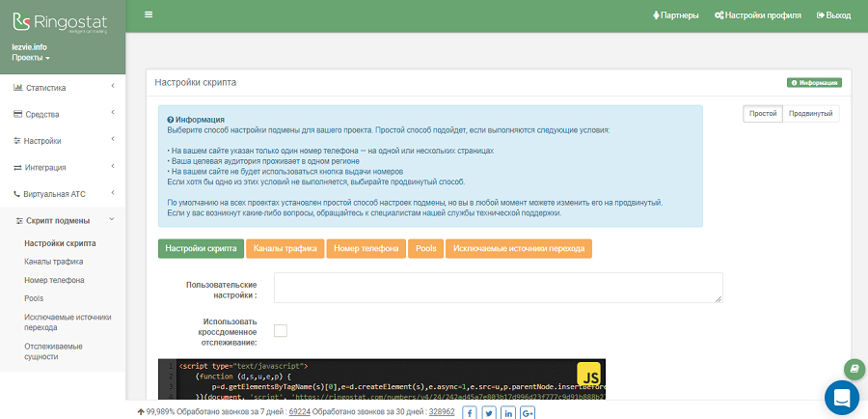Open the Исключаемые источники перехода tab
Image resolution: width=868 pixels, height=419 pixels.
519,248
